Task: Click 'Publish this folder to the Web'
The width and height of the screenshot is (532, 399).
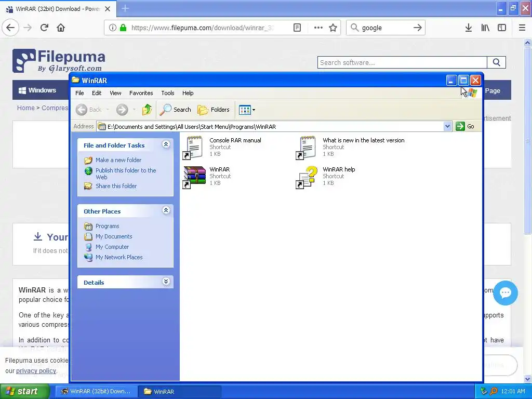Action: pyautogui.click(x=126, y=174)
